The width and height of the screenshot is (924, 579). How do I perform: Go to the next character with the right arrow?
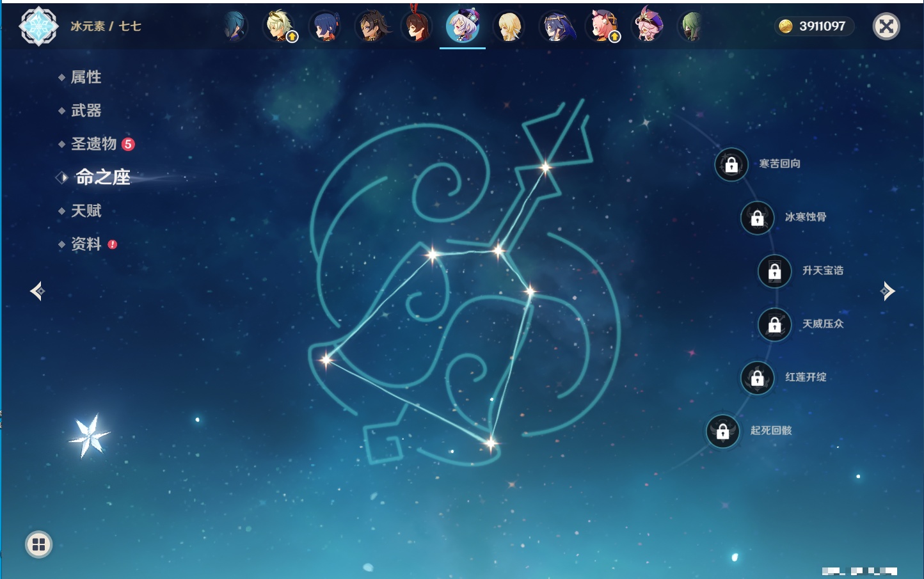click(888, 291)
